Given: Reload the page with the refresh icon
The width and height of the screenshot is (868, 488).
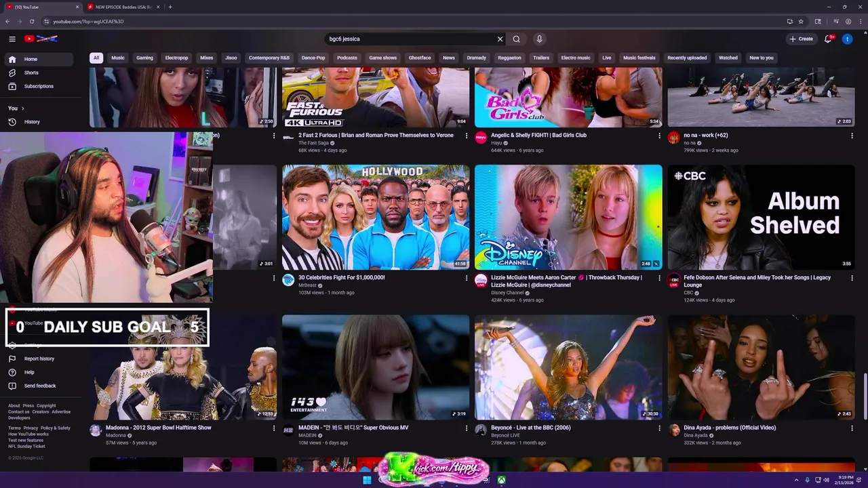Looking at the screenshot, I should pyautogui.click(x=32, y=21).
